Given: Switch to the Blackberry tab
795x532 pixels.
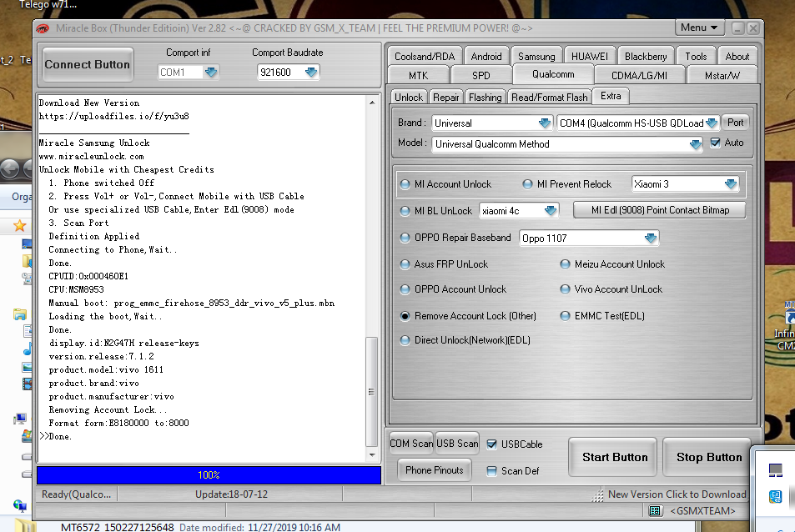Looking at the screenshot, I should (646, 56).
